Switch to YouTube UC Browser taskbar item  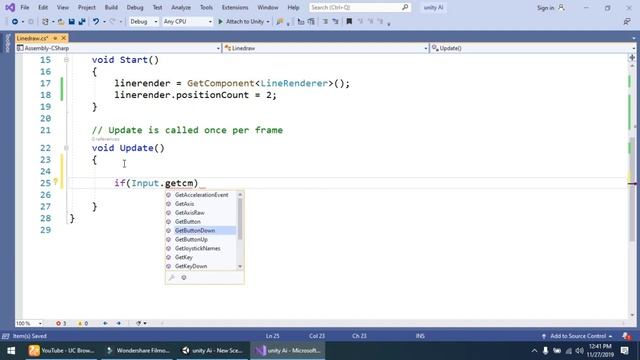tap(62, 351)
